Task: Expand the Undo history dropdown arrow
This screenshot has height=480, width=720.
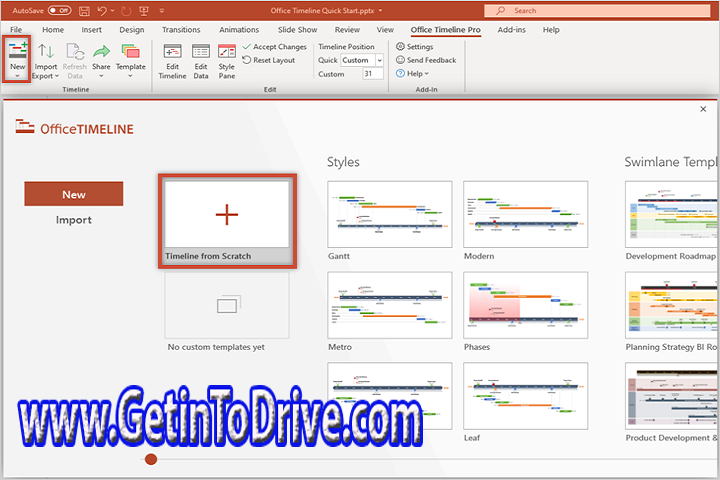Action: pos(112,11)
